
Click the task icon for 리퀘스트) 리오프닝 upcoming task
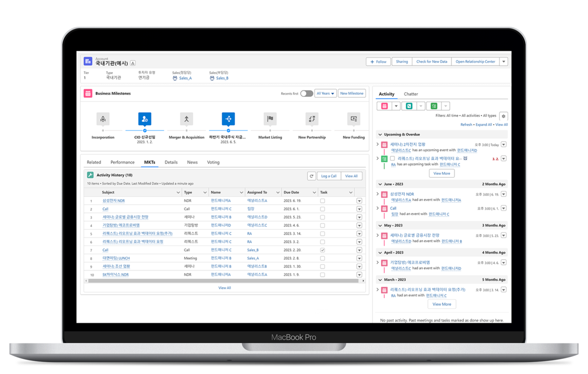coord(384,159)
